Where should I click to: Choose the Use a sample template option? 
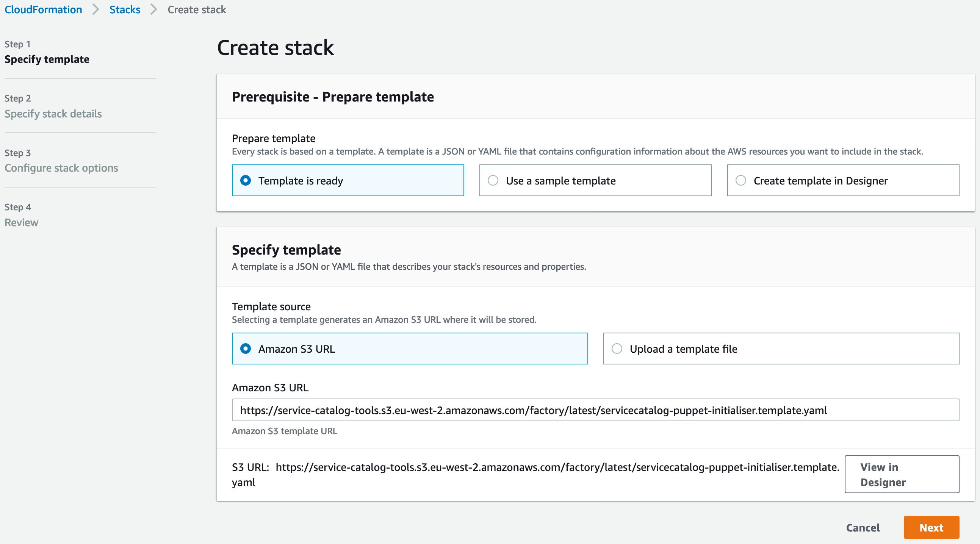pyautogui.click(x=595, y=180)
